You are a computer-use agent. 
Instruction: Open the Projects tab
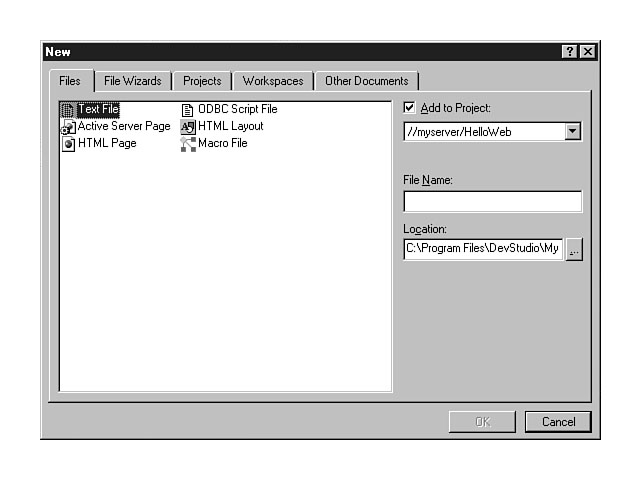[x=202, y=81]
